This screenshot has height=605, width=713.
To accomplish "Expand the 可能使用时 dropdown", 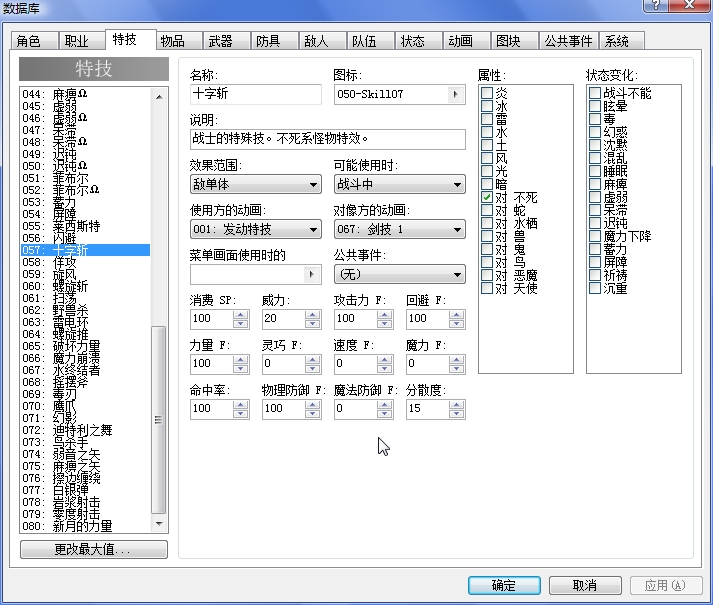I will [399, 184].
